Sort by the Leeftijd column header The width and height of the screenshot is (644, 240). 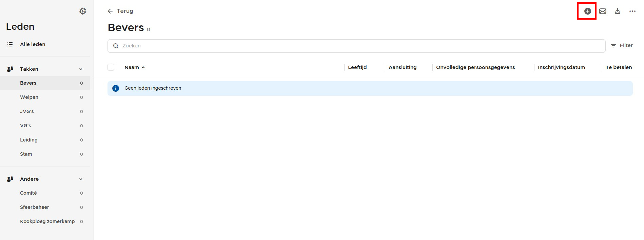pos(357,67)
